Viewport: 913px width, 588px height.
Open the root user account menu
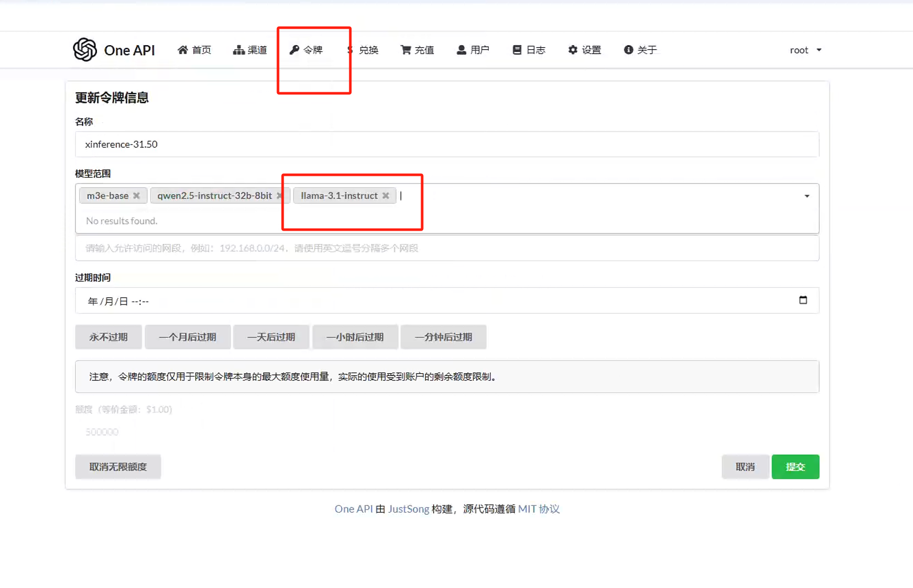805,50
